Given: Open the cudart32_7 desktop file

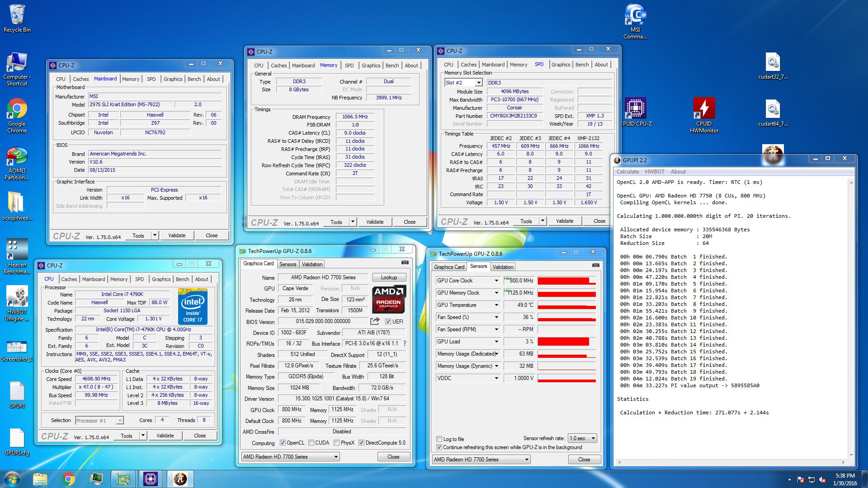Looking at the screenshot, I should point(773,66).
